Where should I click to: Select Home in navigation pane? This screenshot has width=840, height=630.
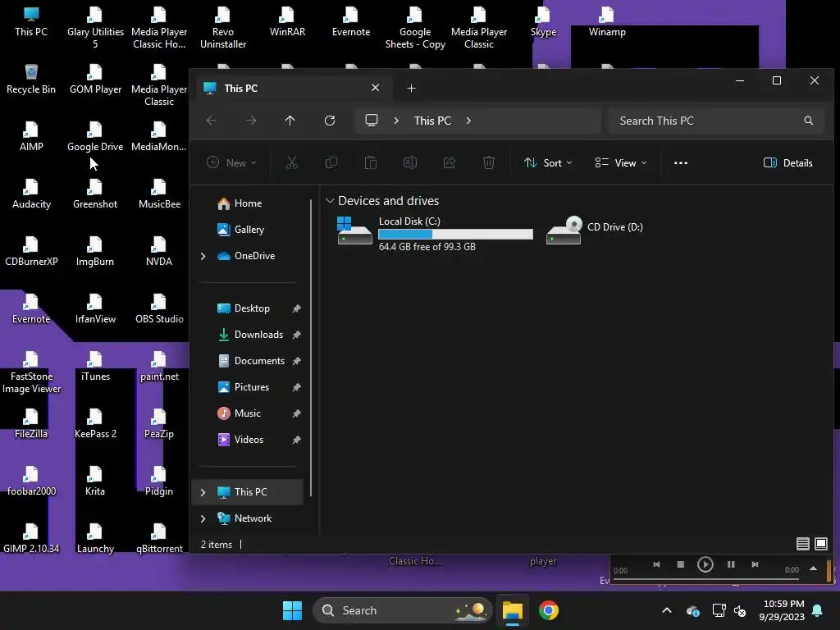pos(248,203)
